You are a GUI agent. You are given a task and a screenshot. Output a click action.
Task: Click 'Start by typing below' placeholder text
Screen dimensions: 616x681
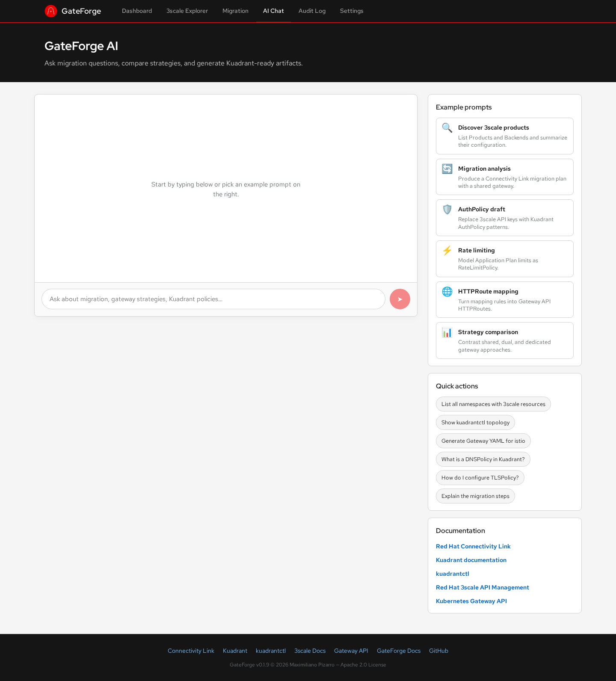tap(226, 189)
